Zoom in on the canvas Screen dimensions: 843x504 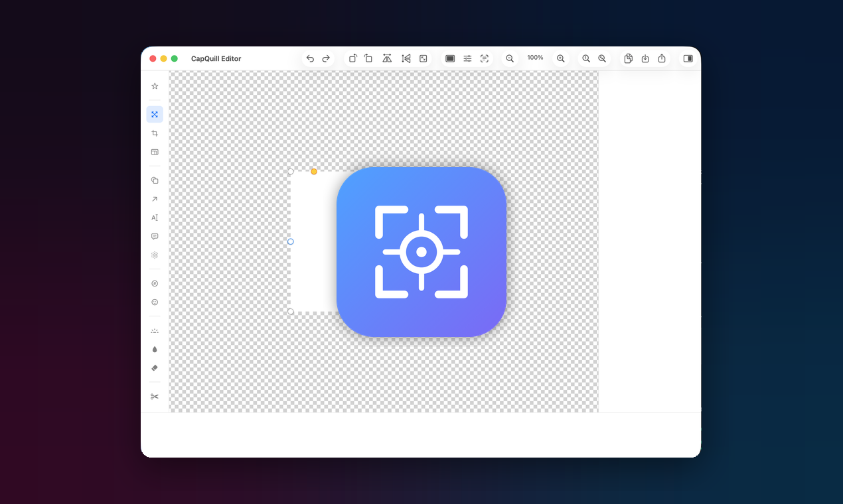tap(561, 58)
